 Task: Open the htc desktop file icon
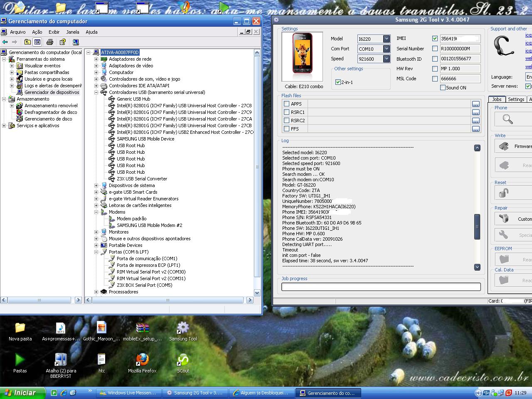(x=101, y=363)
